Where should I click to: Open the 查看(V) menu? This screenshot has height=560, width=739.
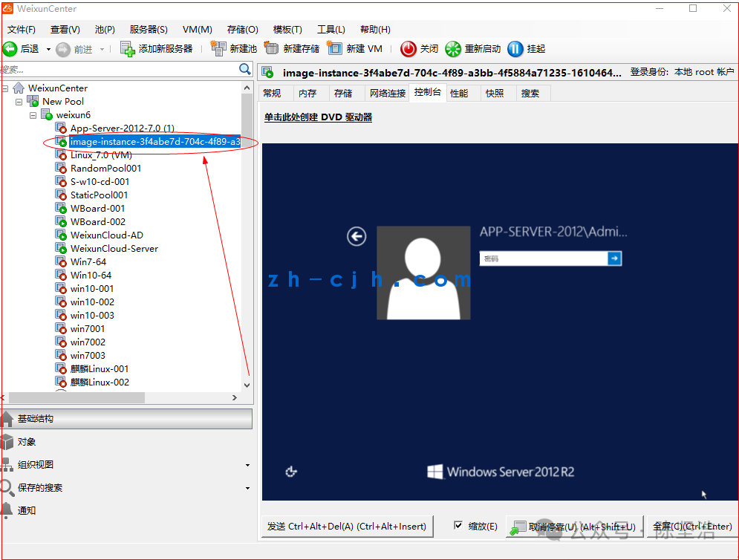[x=65, y=29]
